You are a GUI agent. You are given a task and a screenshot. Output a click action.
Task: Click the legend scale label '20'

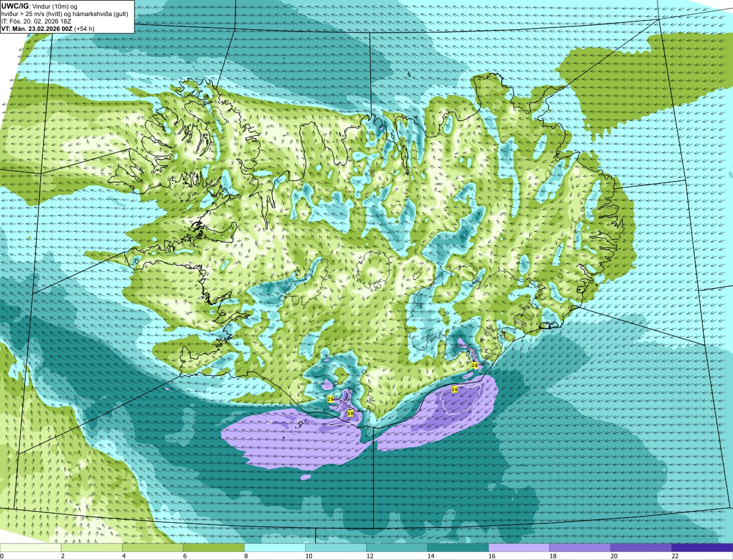(614, 556)
